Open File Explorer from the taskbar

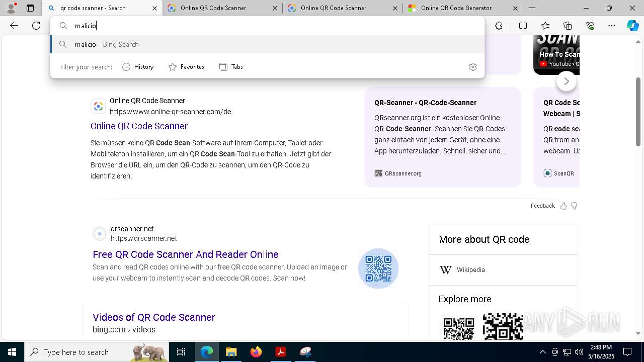[231, 352]
